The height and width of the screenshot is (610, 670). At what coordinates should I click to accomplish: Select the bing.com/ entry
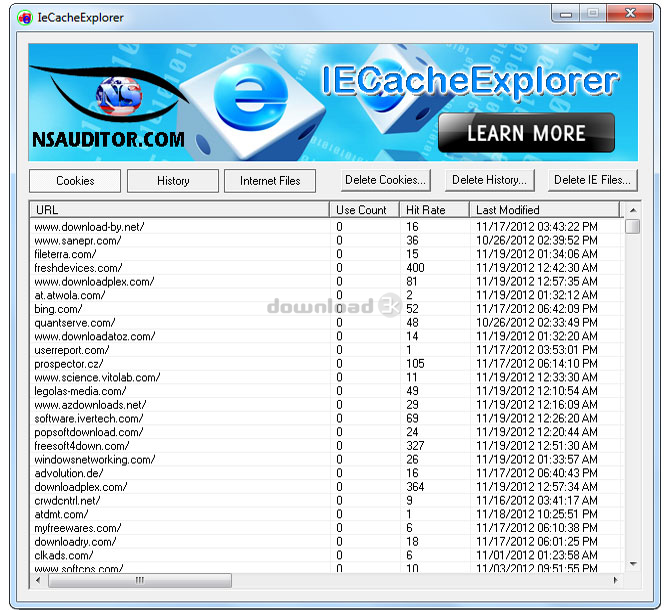click(327, 309)
